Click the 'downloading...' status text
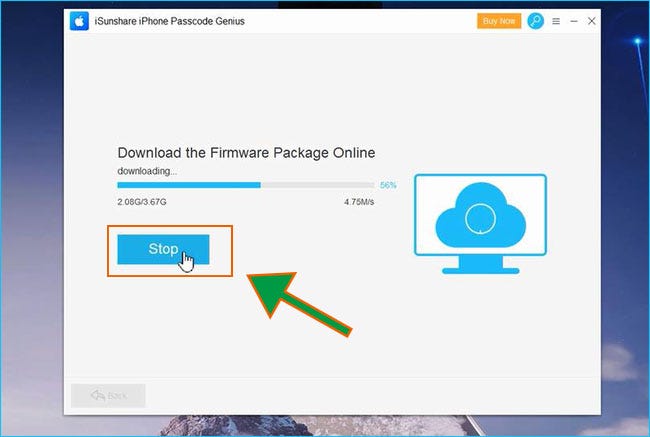 pyautogui.click(x=147, y=171)
